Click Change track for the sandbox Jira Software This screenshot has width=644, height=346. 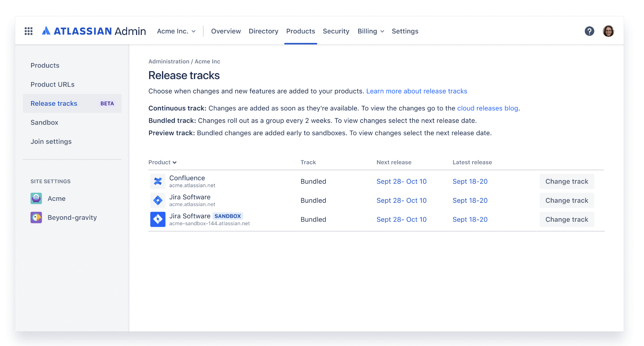[567, 219]
